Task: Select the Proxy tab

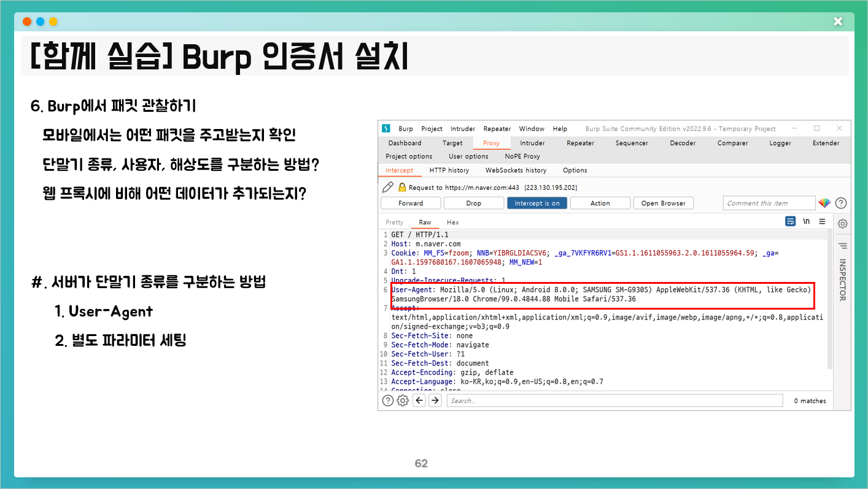Action: click(491, 143)
